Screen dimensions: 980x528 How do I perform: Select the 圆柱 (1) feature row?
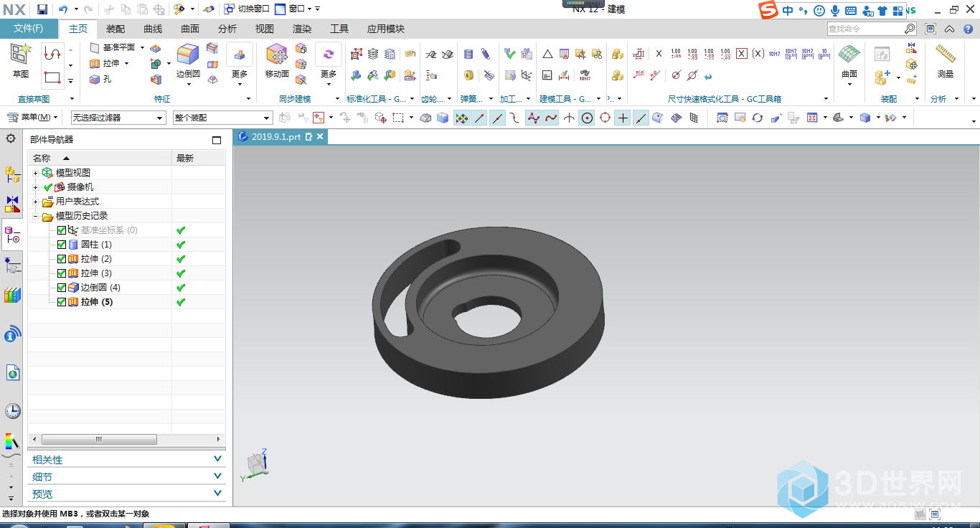click(96, 245)
